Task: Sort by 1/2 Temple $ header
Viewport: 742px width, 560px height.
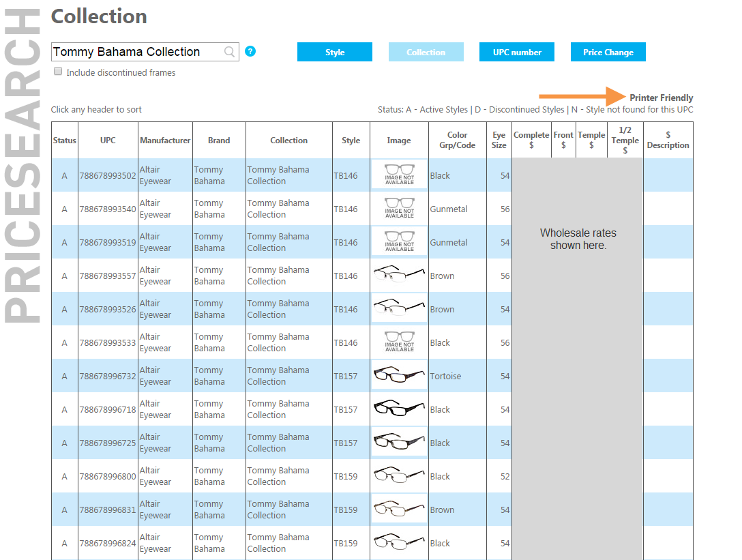Action: [625, 140]
